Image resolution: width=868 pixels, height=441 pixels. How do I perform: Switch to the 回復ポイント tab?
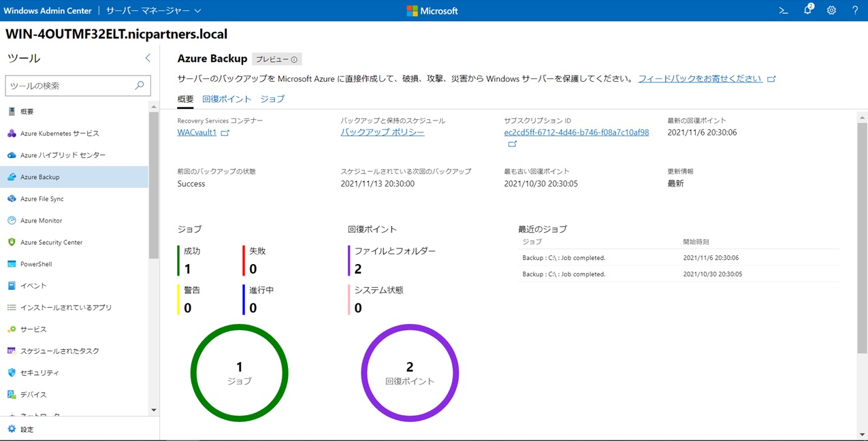click(227, 99)
